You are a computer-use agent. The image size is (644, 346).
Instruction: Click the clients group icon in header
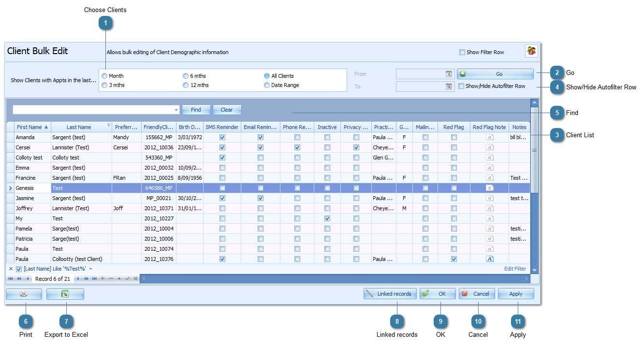tap(531, 51)
